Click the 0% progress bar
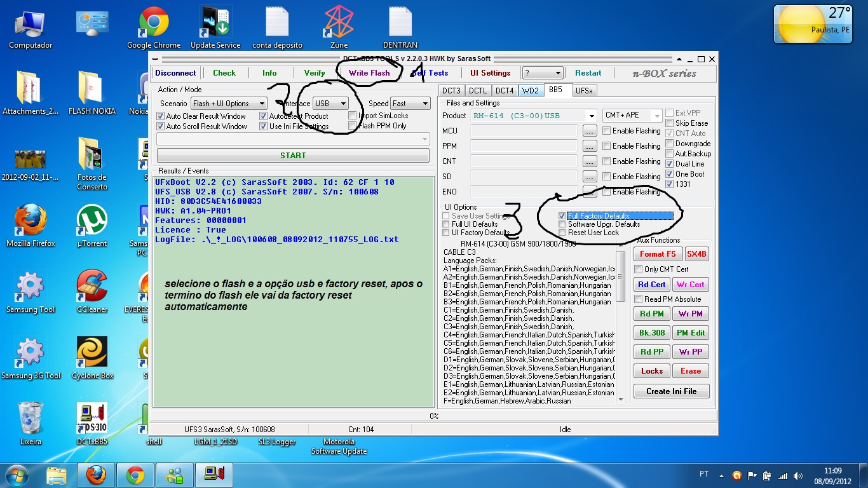Image resolution: width=868 pixels, height=488 pixels. [x=434, y=416]
